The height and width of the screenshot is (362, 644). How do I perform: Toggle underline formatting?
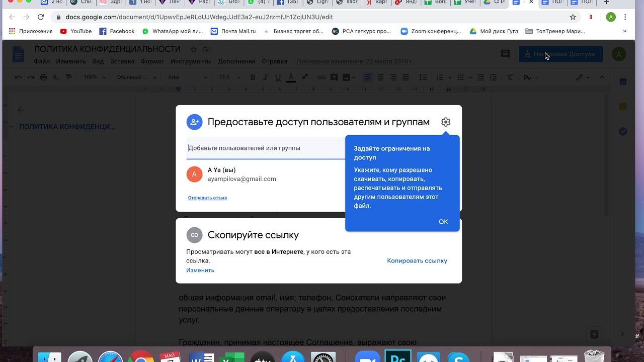point(278,77)
